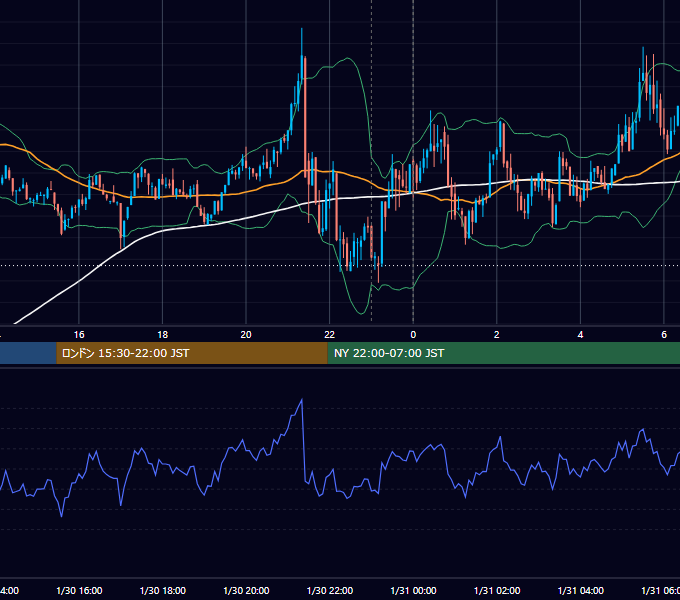Click the upper time axis label 4
The image size is (680, 600).
(580, 335)
